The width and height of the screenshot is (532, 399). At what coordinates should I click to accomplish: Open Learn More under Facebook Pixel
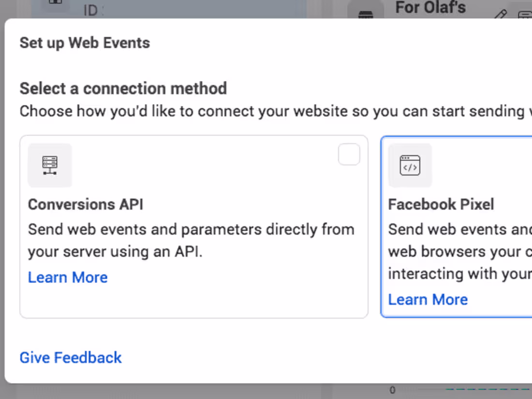click(x=428, y=299)
